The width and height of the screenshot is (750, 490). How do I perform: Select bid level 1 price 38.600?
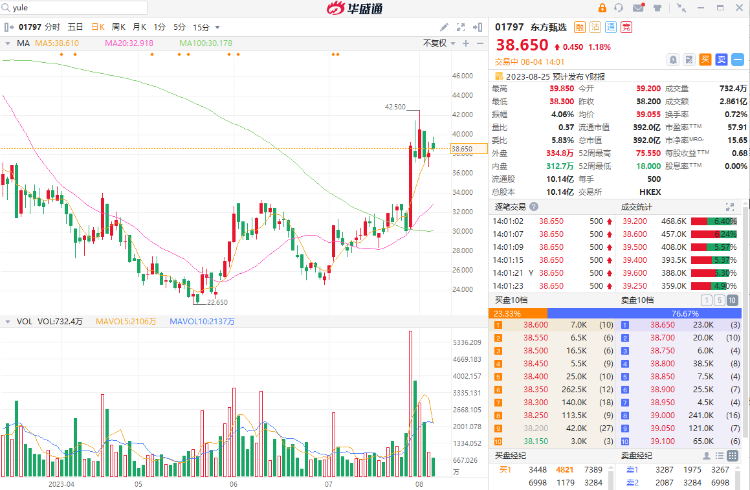tap(536, 325)
